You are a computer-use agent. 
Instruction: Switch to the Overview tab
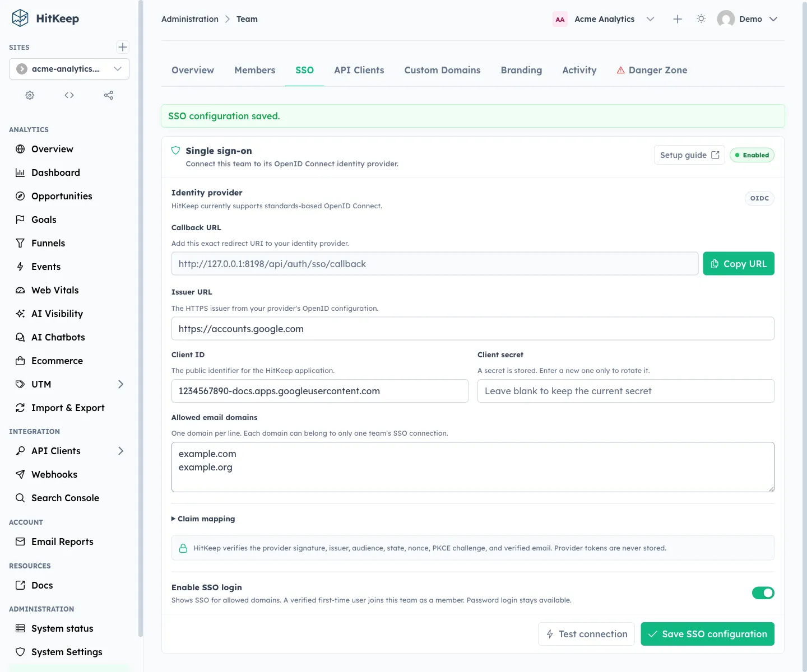[x=193, y=70]
